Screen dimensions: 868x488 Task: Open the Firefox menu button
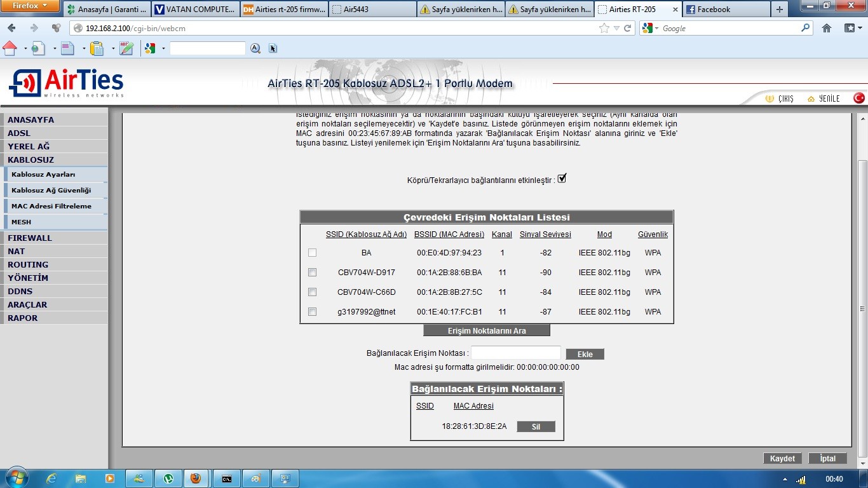[x=30, y=6]
